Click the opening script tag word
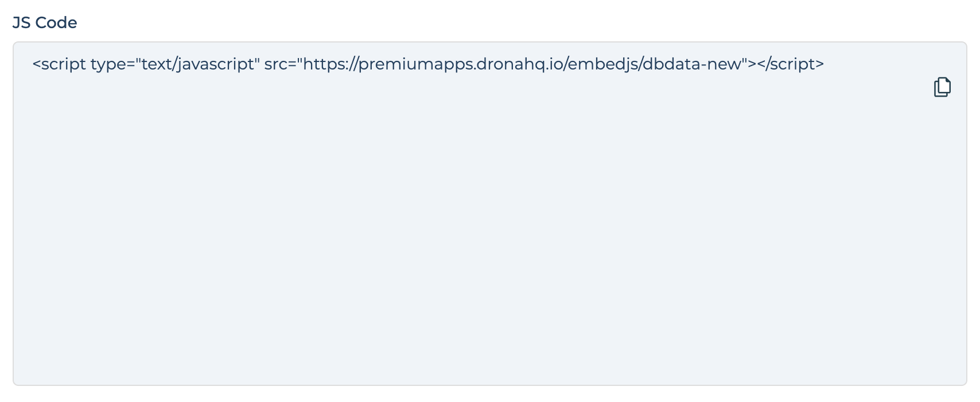The width and height of the screenshot is (980, 402). click(x=63, y=64)
